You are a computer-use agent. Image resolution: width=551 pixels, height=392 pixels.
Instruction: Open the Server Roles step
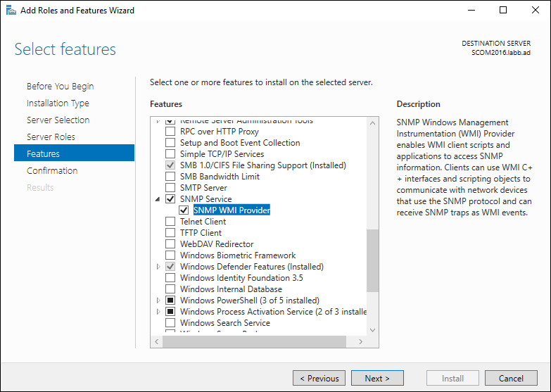[51, 137]
